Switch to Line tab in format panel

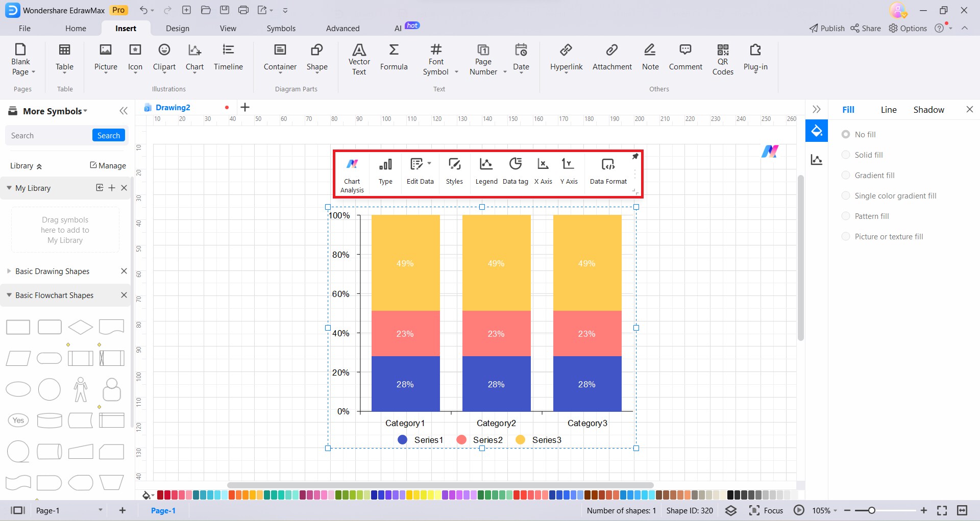pyautogui.click(x=889, y=110)
